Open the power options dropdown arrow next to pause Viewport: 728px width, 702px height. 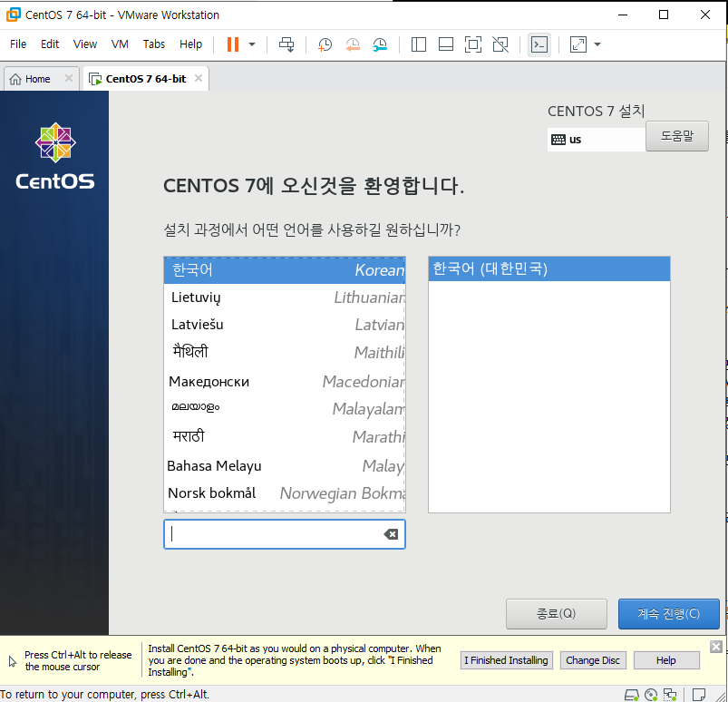[x=252, y=44]
